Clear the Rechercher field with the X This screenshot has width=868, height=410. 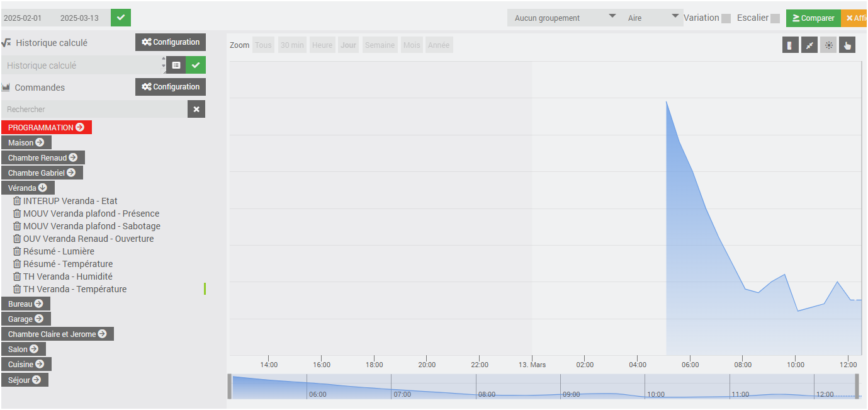click(196, 109)
